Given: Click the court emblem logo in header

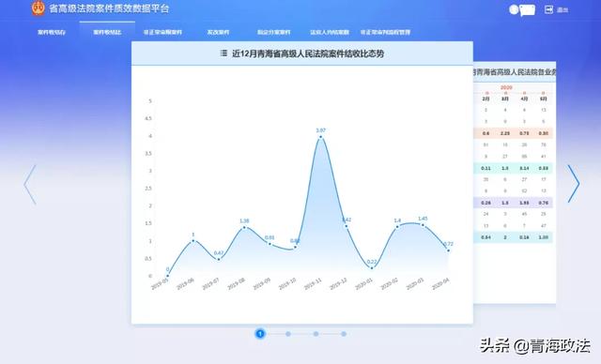Looking at the screenshot, I should click(x=39, y=8).
